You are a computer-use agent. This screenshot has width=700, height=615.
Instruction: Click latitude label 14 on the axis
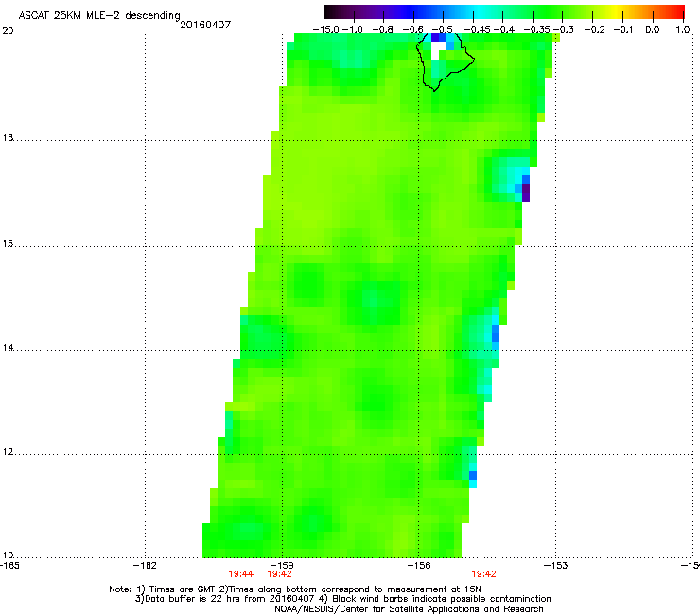pyautogui.click(x=8, y=348)
